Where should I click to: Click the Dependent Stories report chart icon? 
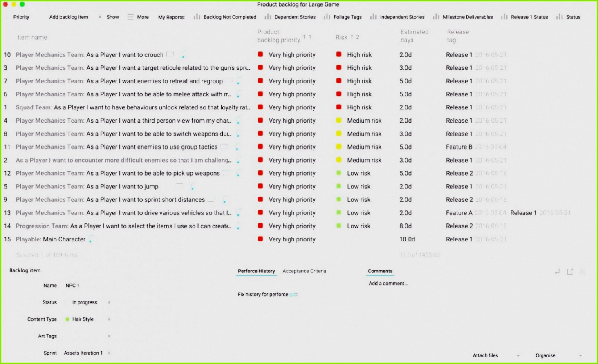tap(268, 17)
